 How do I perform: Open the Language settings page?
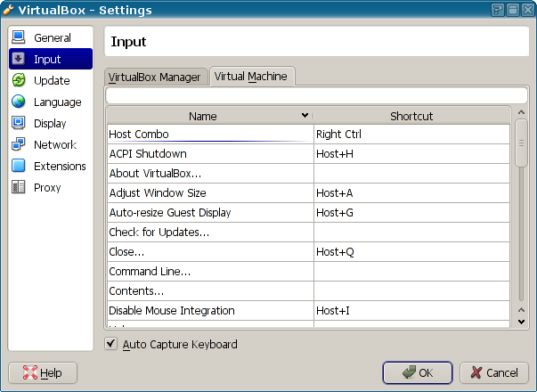[x=51, y=102]
